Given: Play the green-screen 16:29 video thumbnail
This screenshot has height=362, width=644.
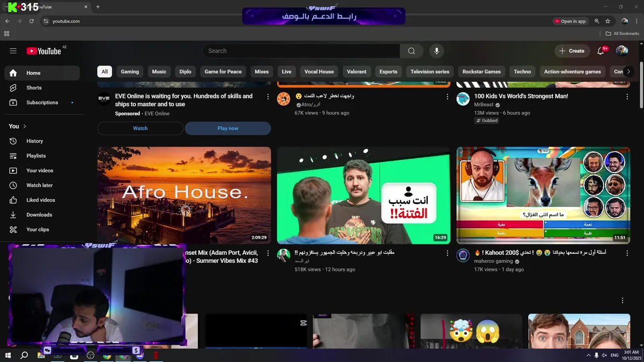Looking at the screenshot, I should (x=364, y=196).
